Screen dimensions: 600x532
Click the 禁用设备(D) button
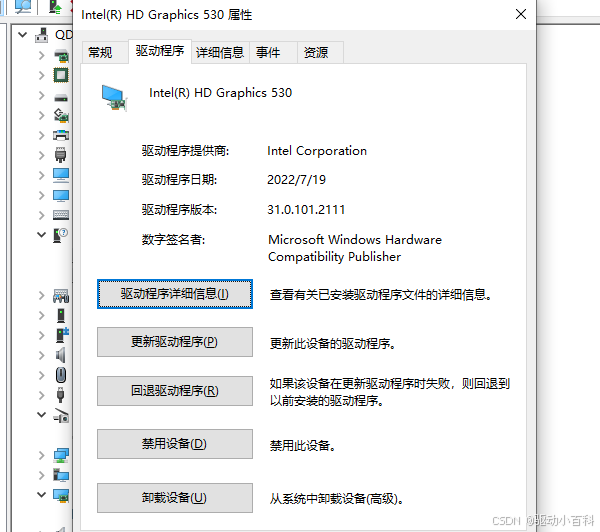(x=175, y=444)
